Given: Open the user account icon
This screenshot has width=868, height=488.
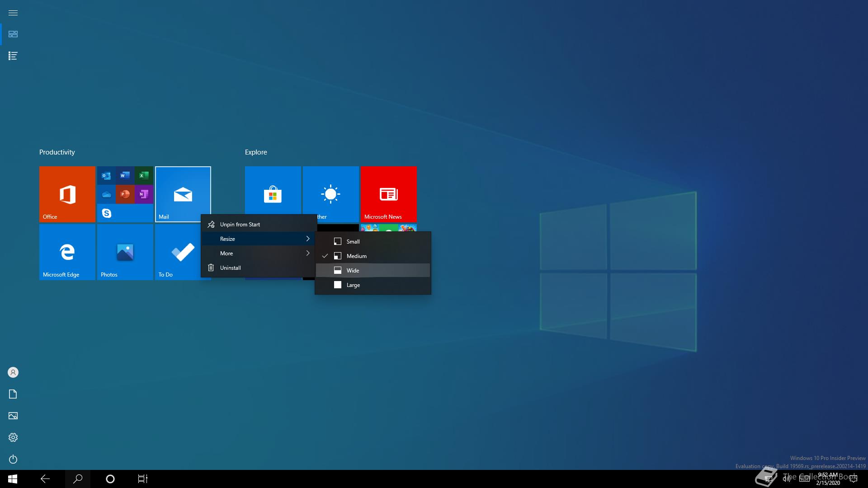Looking at the screenshot, I should tap(13, 372).
